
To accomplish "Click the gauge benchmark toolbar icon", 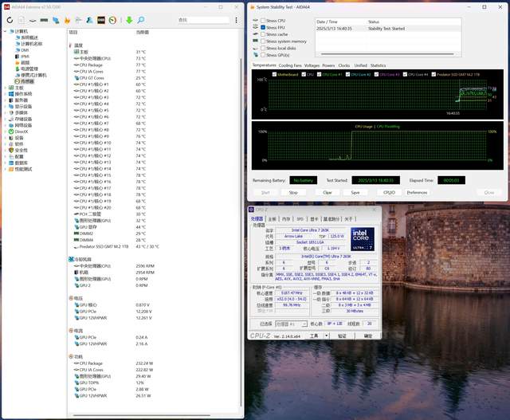I will (x=112, y=19).
